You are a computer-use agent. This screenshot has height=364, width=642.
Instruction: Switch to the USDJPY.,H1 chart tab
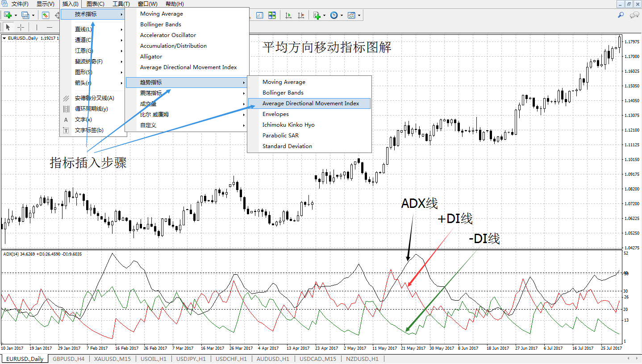191,359
